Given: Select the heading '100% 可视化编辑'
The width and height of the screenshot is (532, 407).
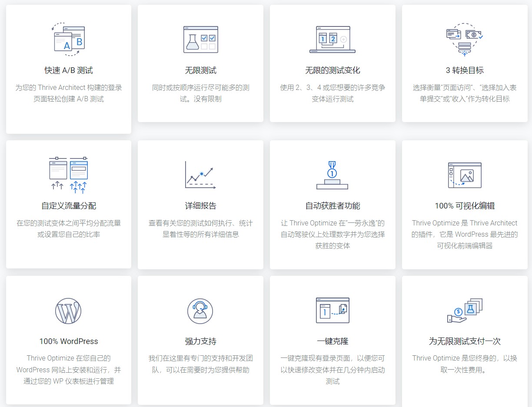Looking at the screenshot, I should [x=465, y=206].
